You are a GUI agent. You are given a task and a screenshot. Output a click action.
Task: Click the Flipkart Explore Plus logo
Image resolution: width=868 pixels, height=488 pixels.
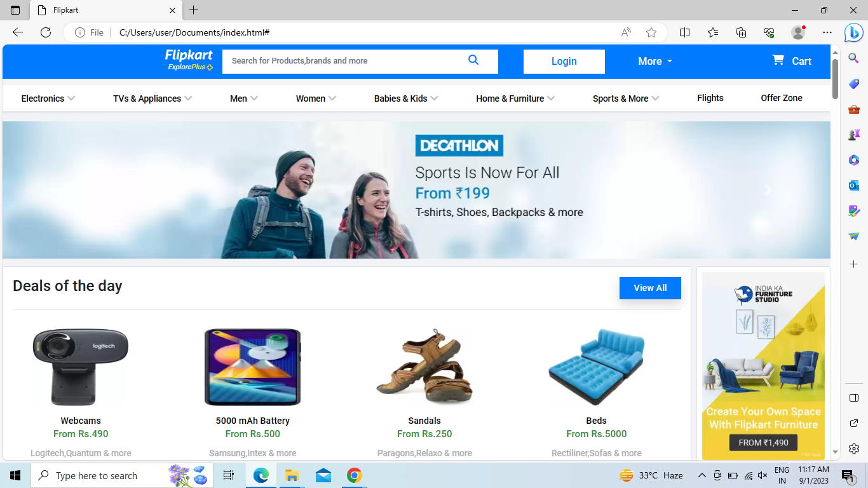(189, 60)
